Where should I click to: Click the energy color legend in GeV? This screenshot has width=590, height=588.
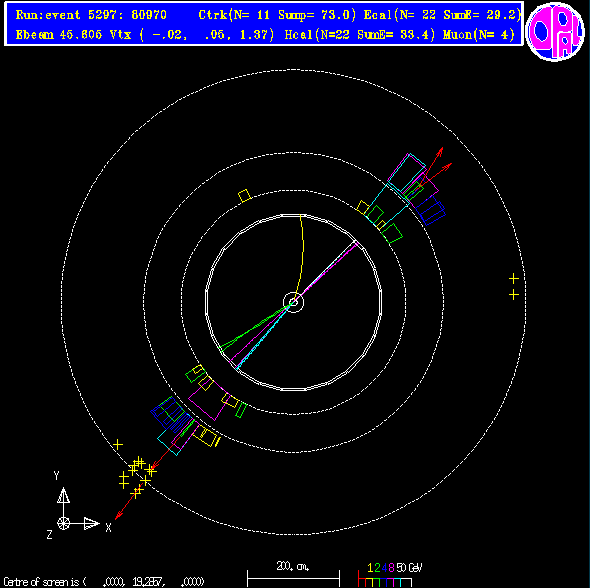[390, 575]
